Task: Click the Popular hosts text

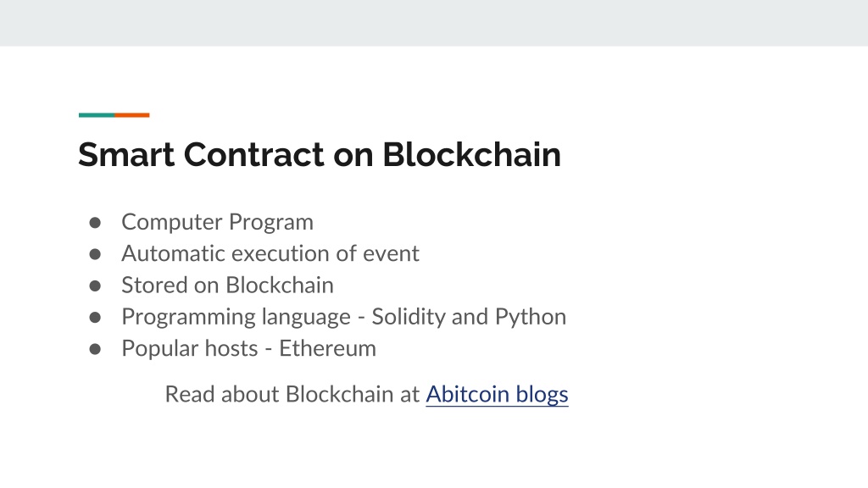Action: tap(189, 348)
